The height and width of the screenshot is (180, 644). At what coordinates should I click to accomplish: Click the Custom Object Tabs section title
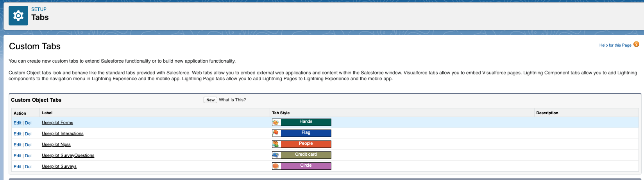coord(36,100)
